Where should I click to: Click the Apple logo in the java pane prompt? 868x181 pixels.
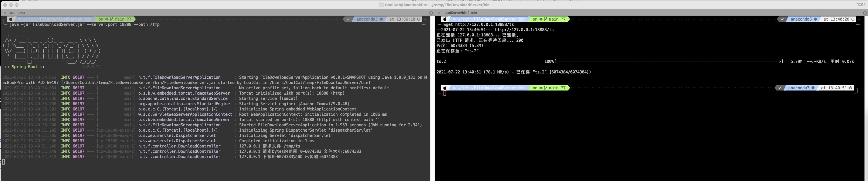point(11,19)
